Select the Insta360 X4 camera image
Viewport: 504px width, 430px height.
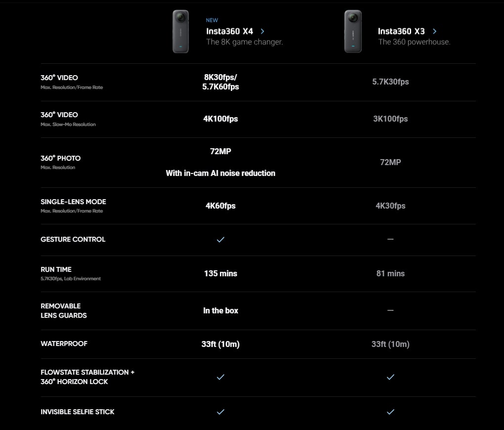click(181, 32)
